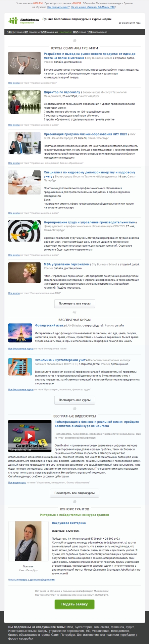Play the Gamification video thumbnail
Screen dimensions: 149x644
[30, 436]
